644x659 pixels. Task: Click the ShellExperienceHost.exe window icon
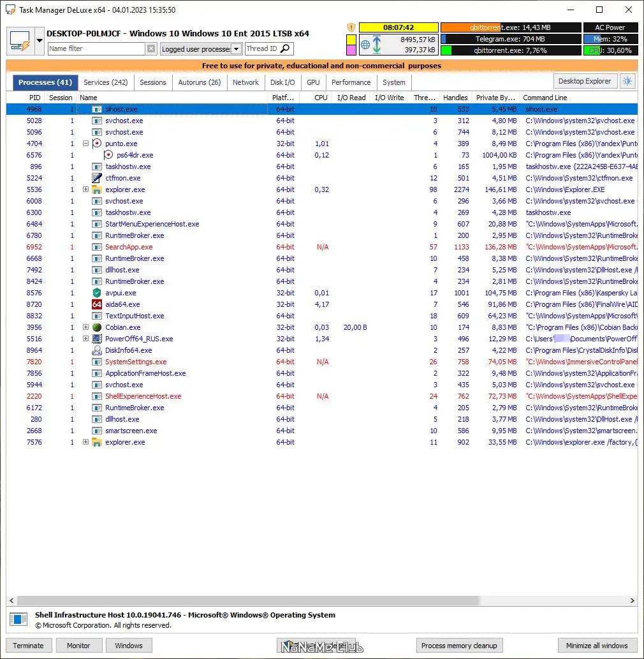click(97, 396)
